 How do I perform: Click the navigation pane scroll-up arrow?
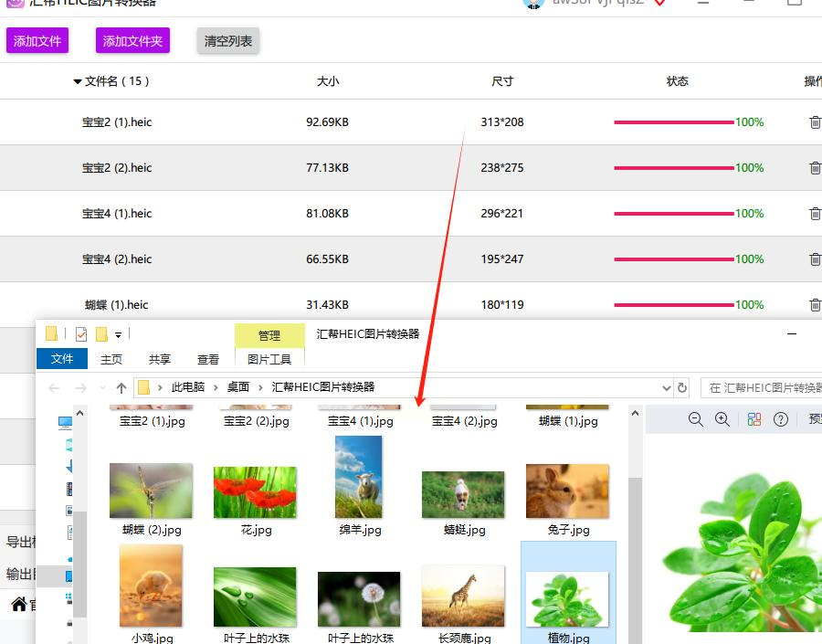[x=79, y=414]
